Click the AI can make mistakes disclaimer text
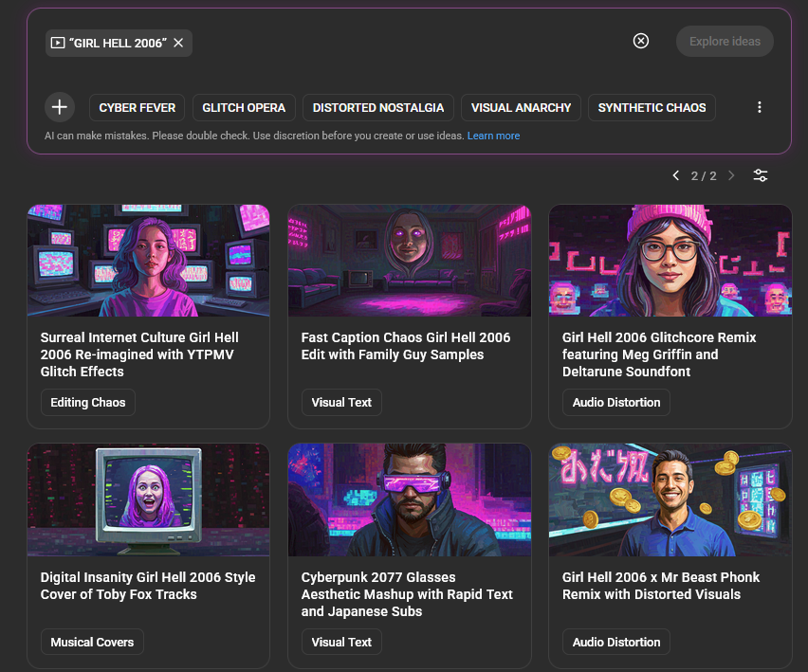808x672 pixels. (x=254, y=136)
